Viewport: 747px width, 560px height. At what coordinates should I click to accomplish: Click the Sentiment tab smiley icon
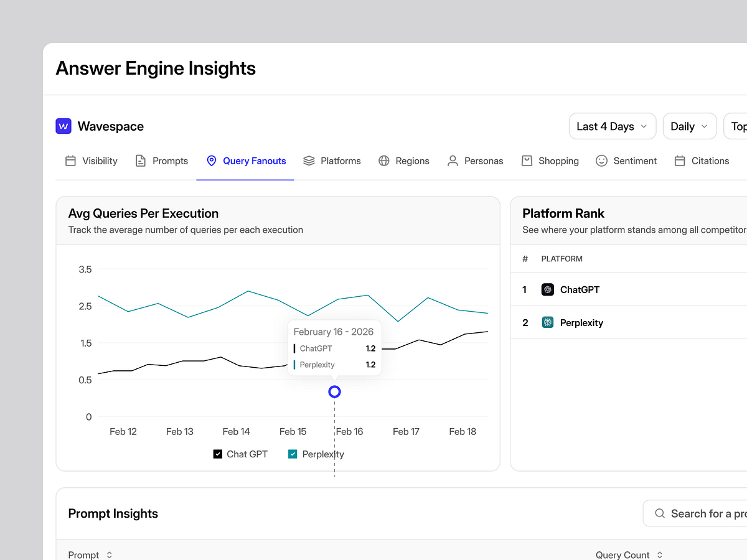(601, 161)
